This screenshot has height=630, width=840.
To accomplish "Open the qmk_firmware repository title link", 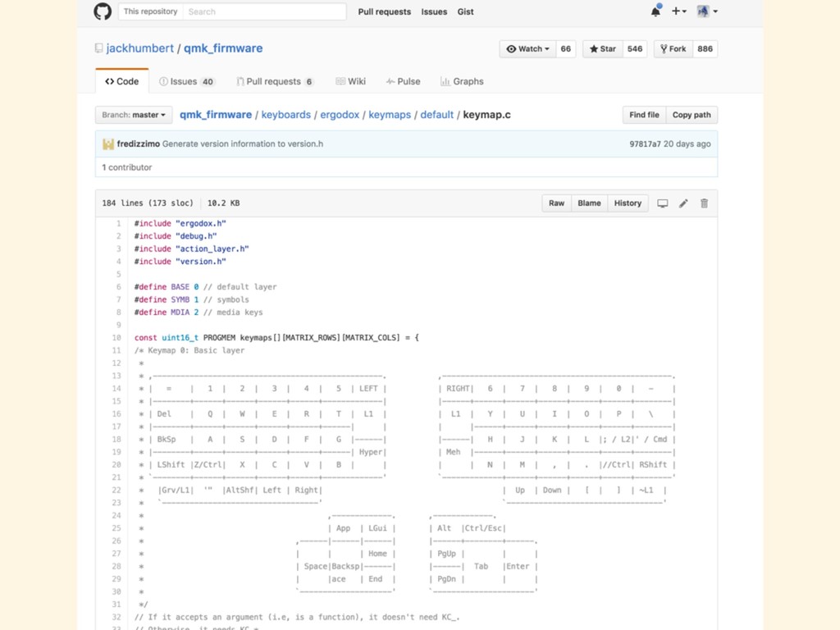I will [x=223, y=48].
